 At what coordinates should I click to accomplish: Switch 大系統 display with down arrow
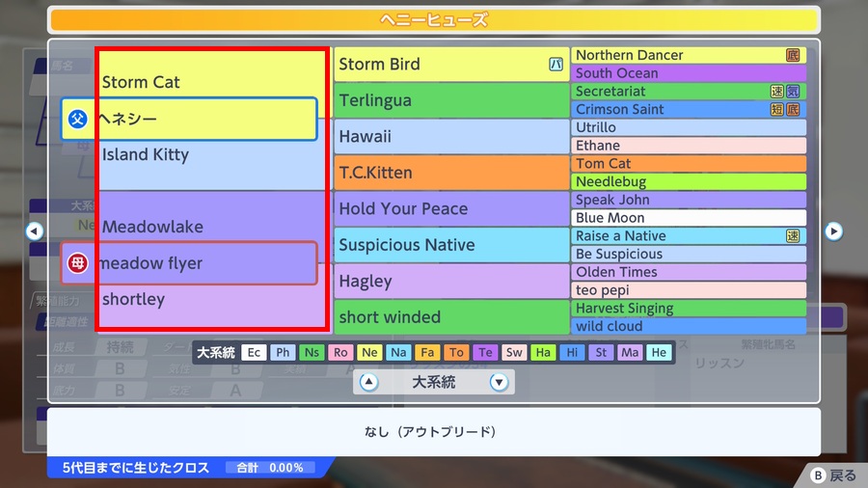tap(499, 382)
